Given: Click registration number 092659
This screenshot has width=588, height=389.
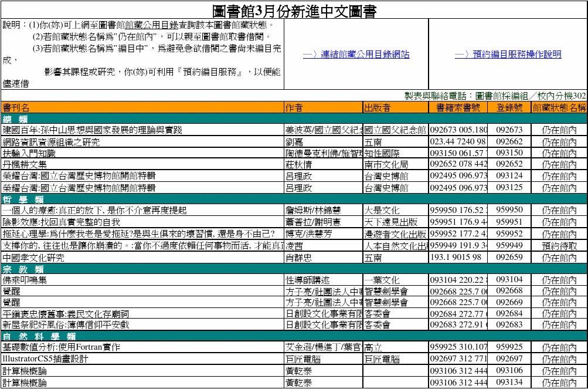Looking at the screenshot, I should coord(509,257).
